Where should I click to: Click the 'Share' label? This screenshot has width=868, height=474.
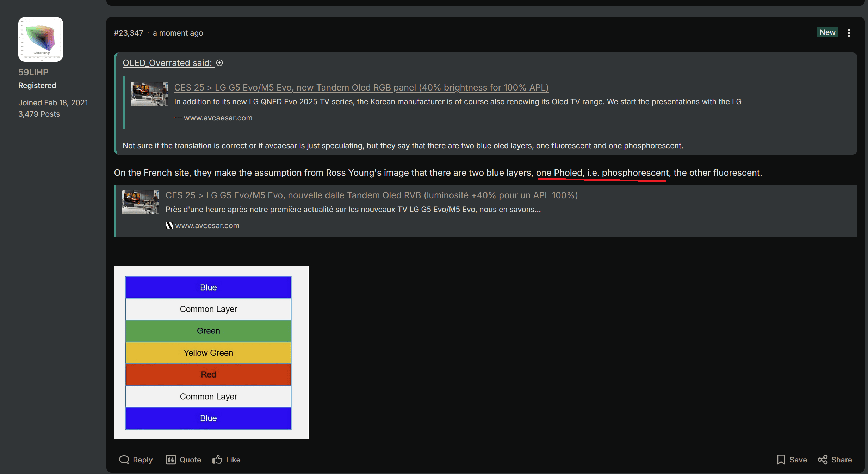coord(842,460)
